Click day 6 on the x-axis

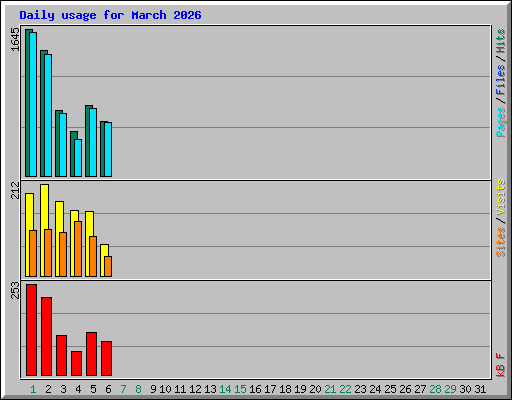point(108,389)
